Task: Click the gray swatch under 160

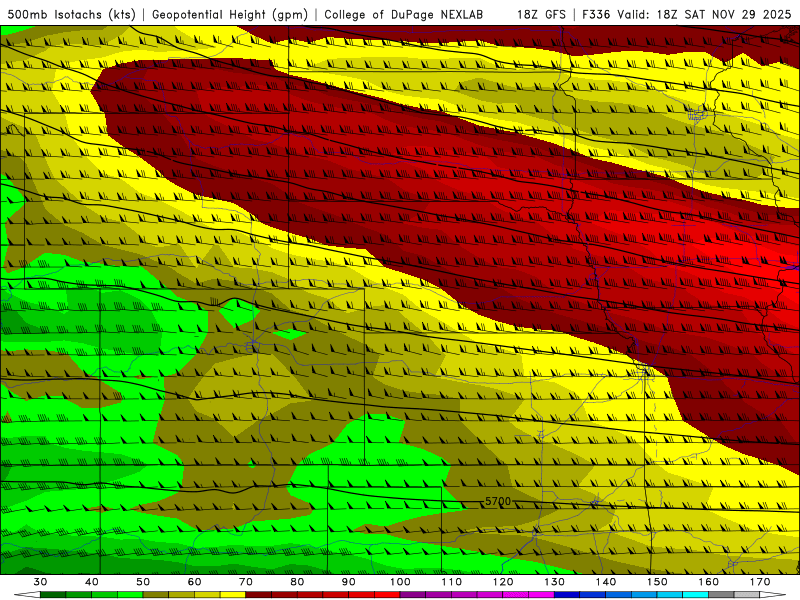Action: [x=721, y=594]
